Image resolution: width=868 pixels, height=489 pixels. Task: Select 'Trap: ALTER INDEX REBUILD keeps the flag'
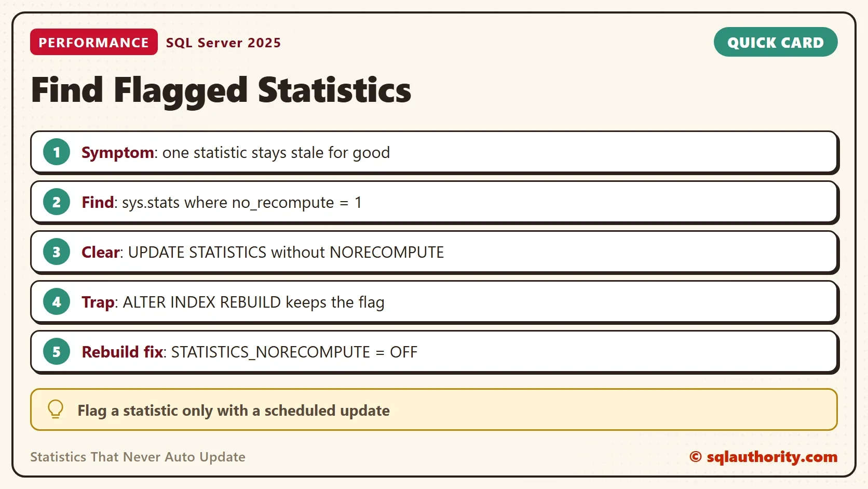point(233,302)
